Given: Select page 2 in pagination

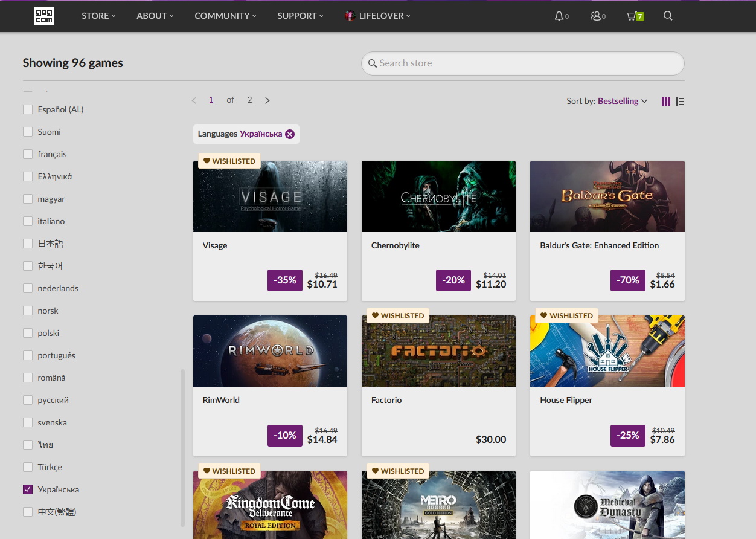Looking at the screenshot, I should tap(249, 100).
